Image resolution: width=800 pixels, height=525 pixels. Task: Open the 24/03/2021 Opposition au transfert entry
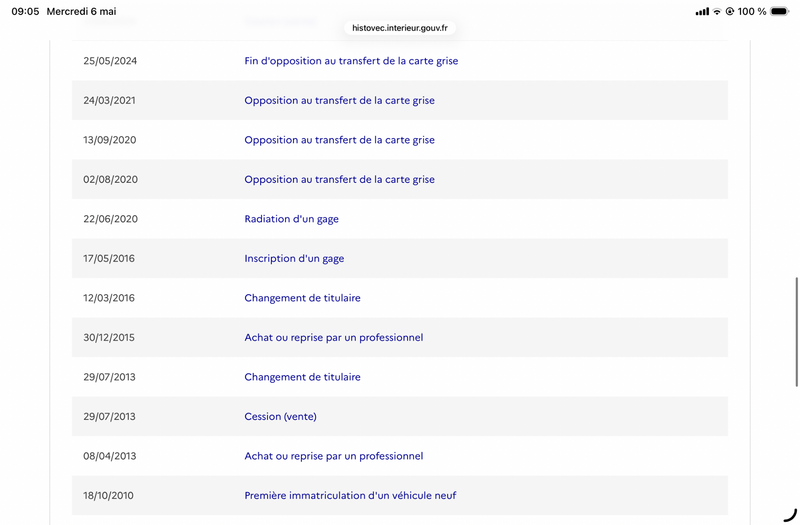[x=339, y=101]
